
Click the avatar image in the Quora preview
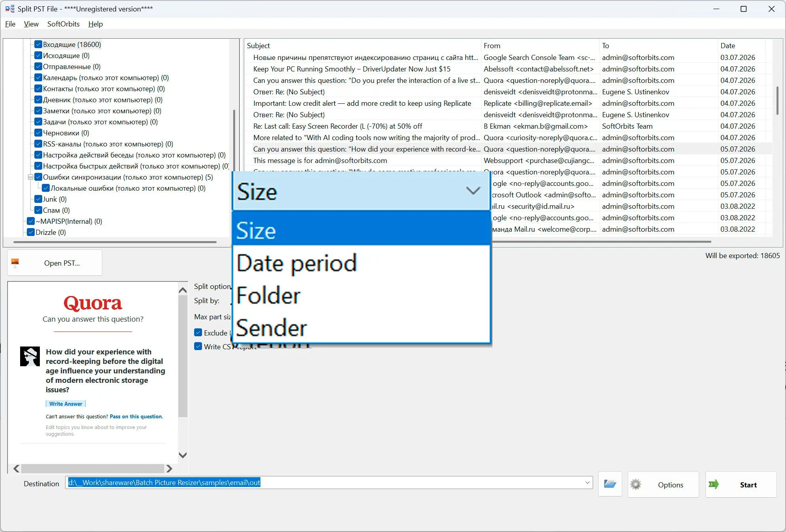coord(30,356)
